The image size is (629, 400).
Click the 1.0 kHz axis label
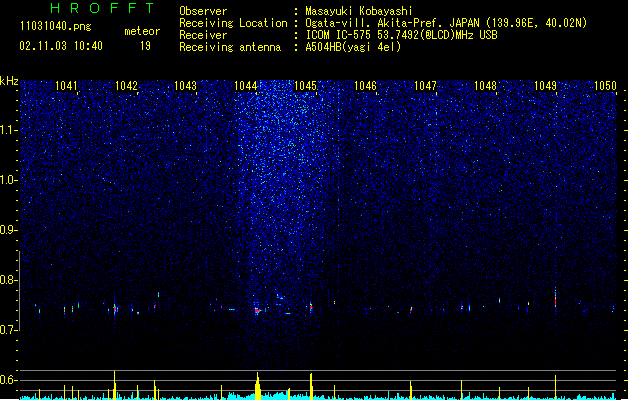[8, 180]
